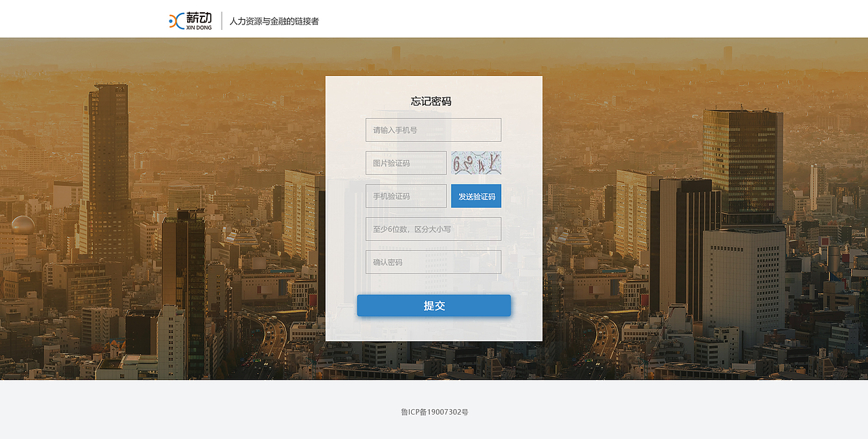Focus the 至少6位数 password input
868x439 pixels.
[x=433, y=229]
